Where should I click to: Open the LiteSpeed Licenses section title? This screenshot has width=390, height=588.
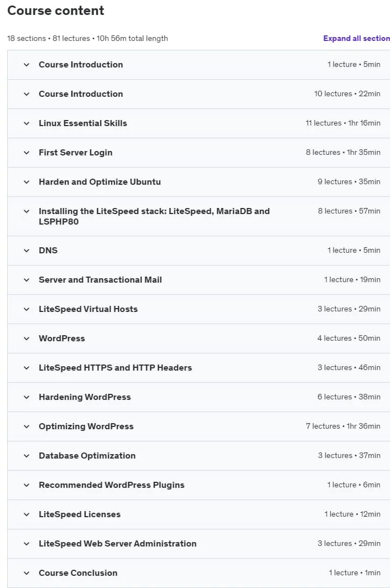click(x=80, y=514)
